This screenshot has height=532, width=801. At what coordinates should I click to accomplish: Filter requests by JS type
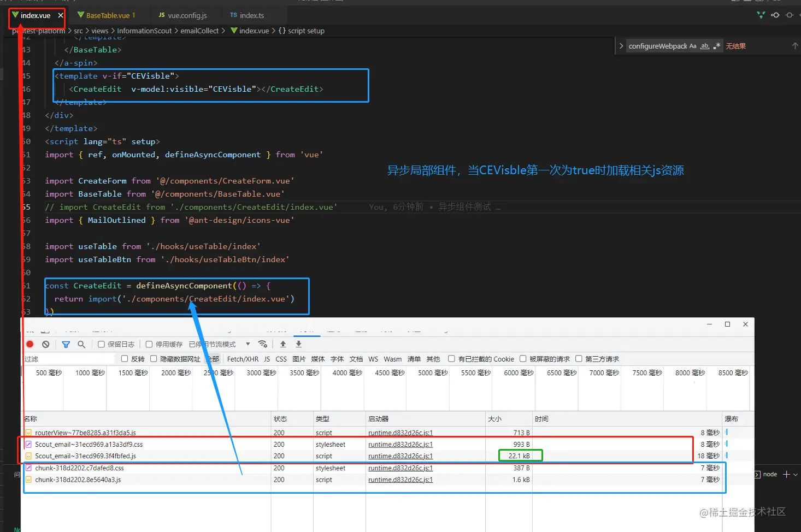click(267, 359)
